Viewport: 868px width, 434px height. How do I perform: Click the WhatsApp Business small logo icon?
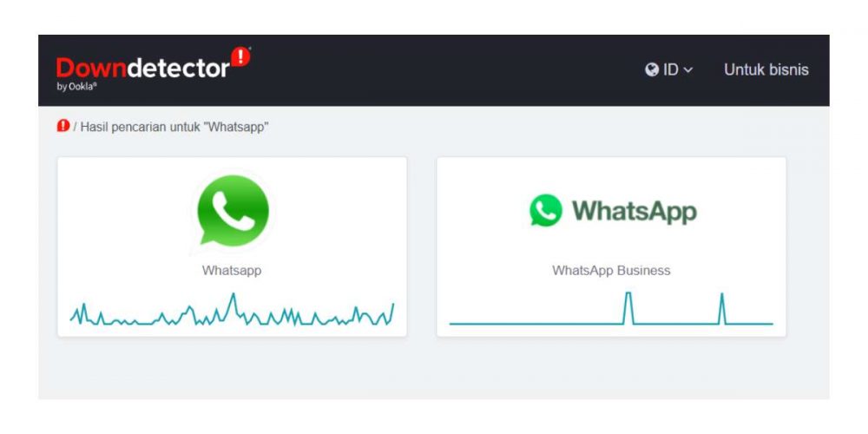coord(546,210)
